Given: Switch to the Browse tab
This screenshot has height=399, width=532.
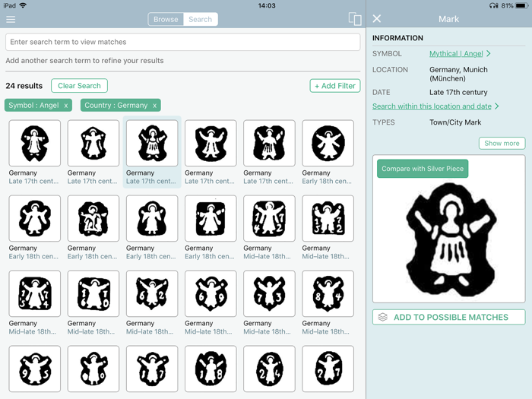Looking at the screenshot, I should click(166, 19).
